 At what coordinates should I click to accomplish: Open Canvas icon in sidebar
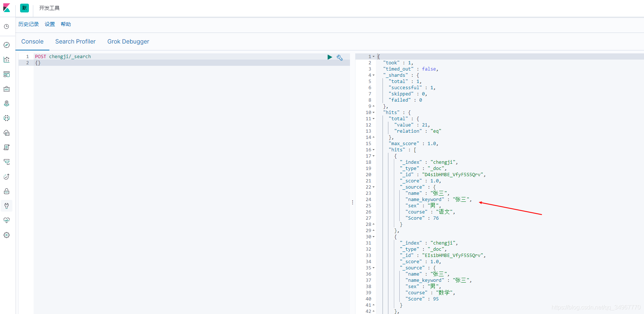tap(7, 89)
